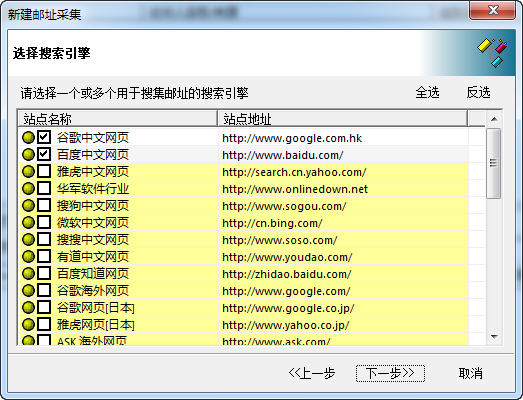Click the yellow status ball beside 雅虎中文网页
Viewport: 523px width, 400px height.
[28, 171]
